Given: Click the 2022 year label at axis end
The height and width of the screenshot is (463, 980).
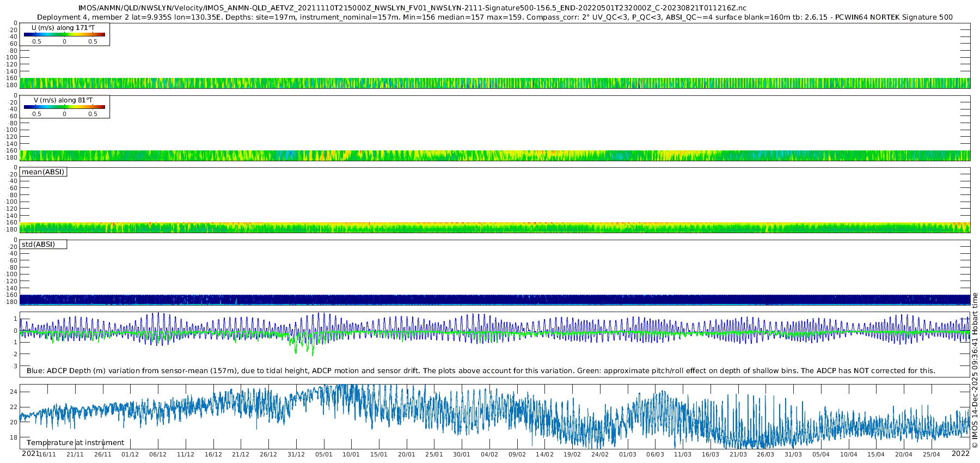Looking at the screenshot, I should coord(960,454).
